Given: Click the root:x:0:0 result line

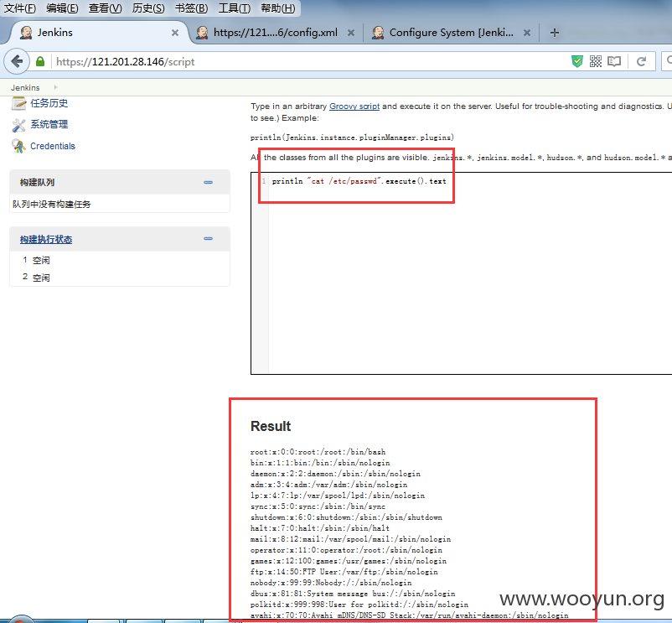Looking at the screenshot, I should point(318,452).
